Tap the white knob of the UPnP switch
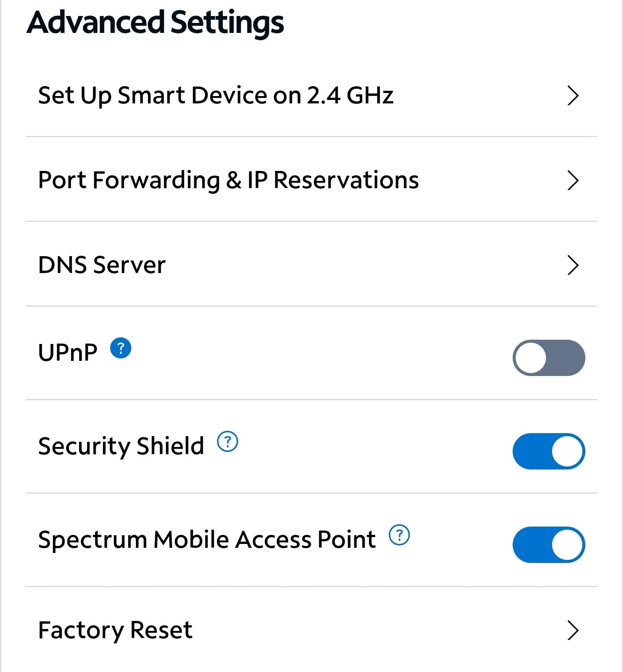Viewport: 623px width, 672px height. [531, 358]
